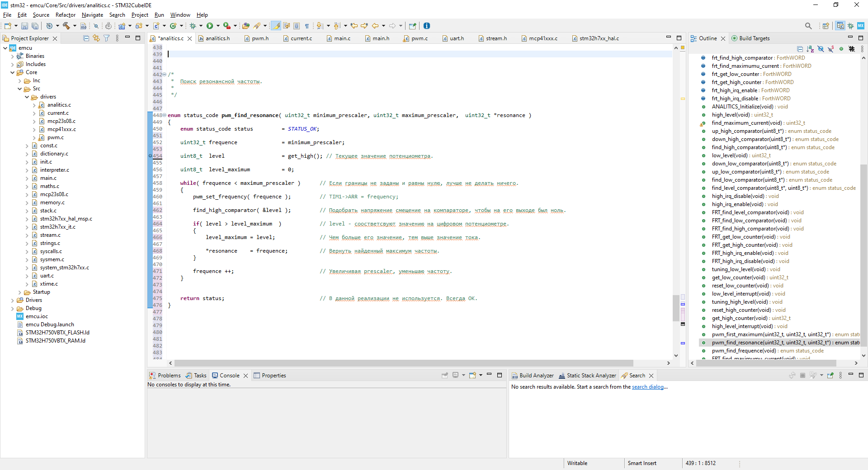Collapse all items in Project Explorer
Screen dimensions: 868x470
[86, 38]
